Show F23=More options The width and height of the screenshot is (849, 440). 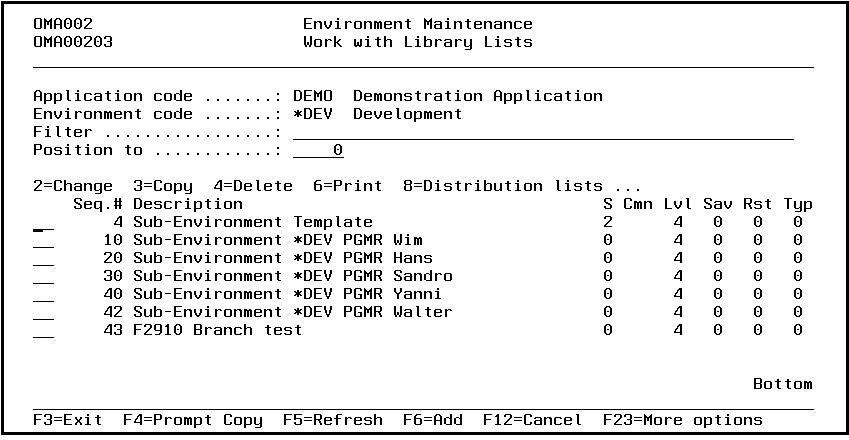682,420
